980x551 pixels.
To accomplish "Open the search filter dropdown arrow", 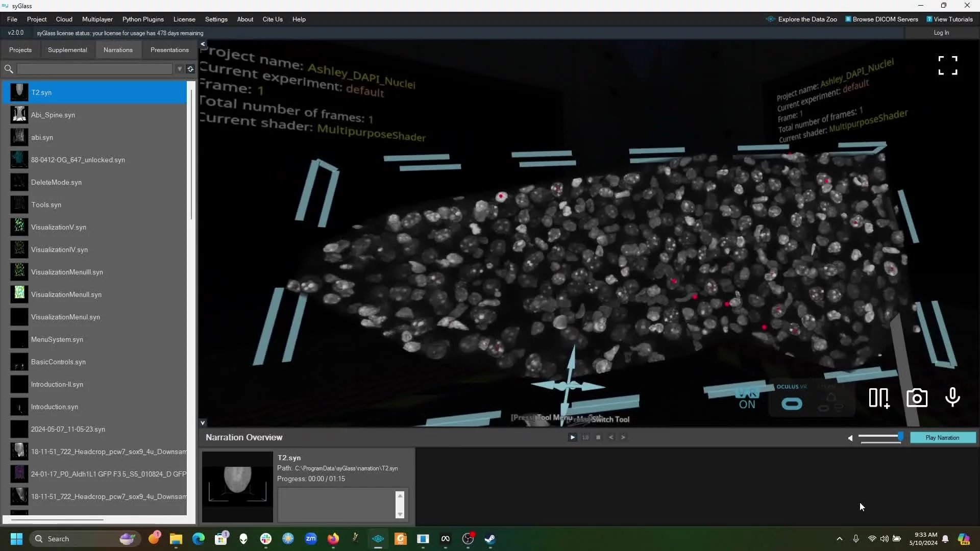I will coord(180,69).
